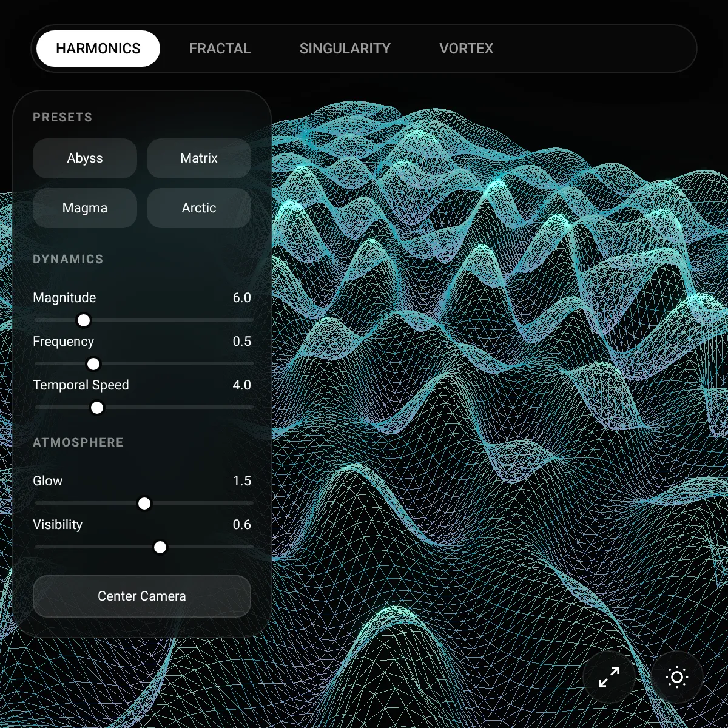Open the FRACTAL tab
Screen dimensions: 728x728
pyautogui.click(x=220, y=49)
